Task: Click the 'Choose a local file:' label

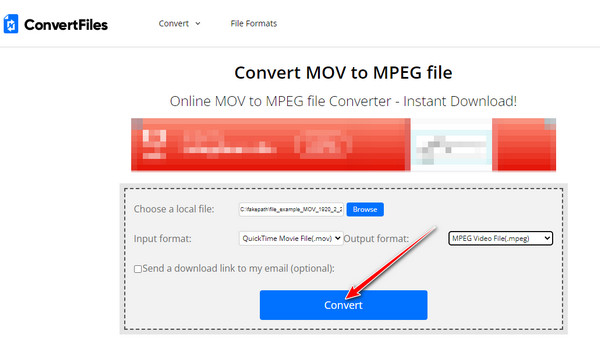Action: 174,209
